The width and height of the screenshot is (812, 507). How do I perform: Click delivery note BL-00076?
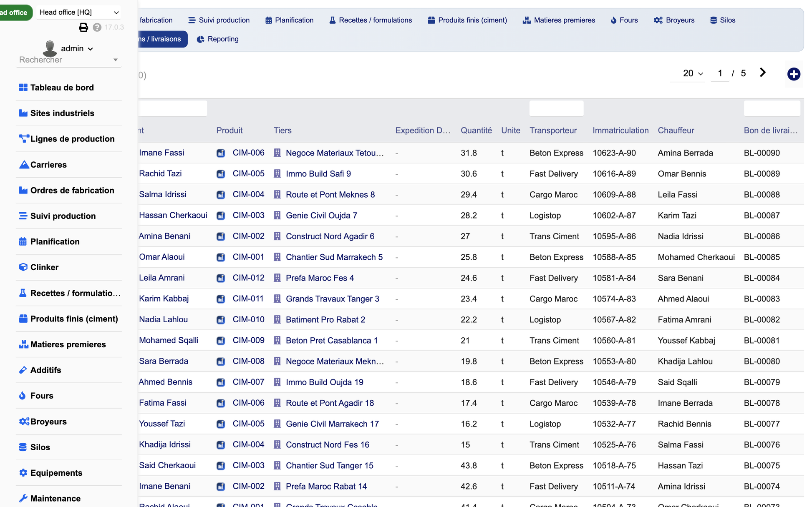point(762,444)
